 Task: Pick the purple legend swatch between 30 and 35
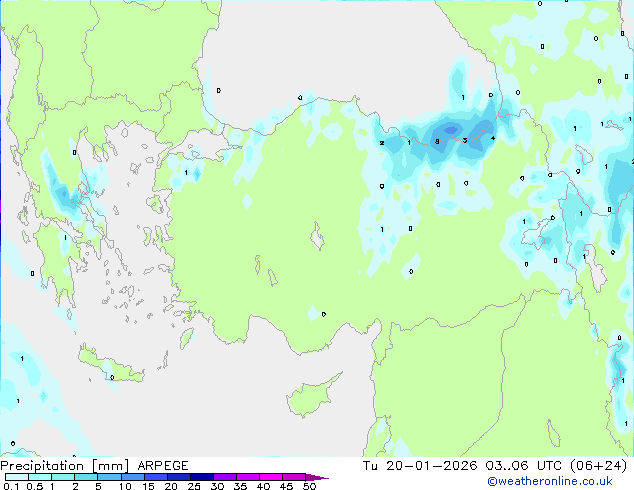(x=225, y=477)
